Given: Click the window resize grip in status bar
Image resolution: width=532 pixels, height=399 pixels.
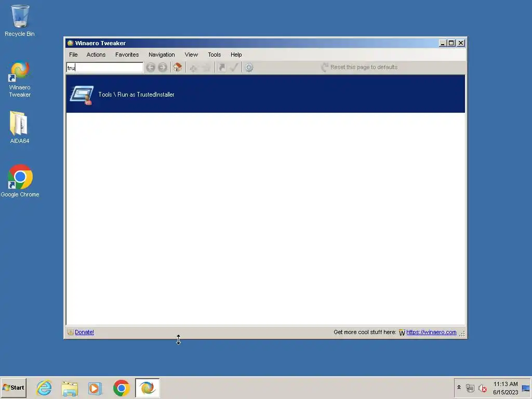Looking at the screenshot, I should click(x=462, y=334).
